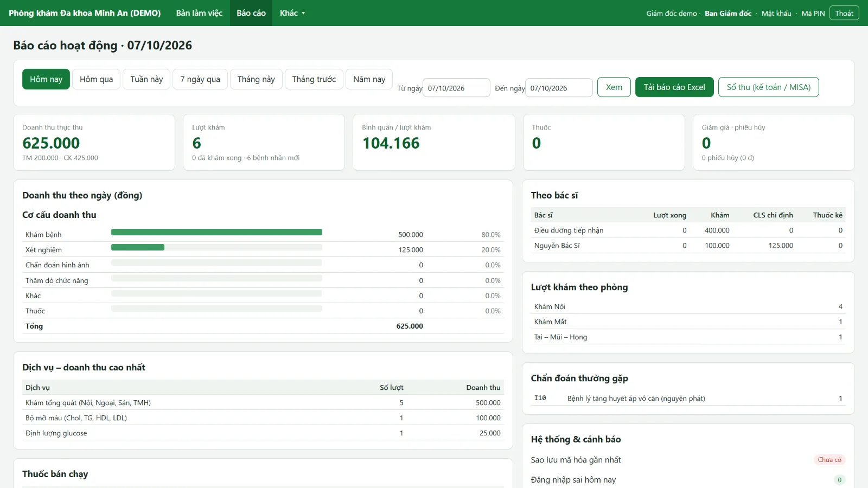Image resolution: width=868 pixels, height=488 pixels.
Task: Download the Tải báo cáo Excel report
Action: click(x=674, y=87)
